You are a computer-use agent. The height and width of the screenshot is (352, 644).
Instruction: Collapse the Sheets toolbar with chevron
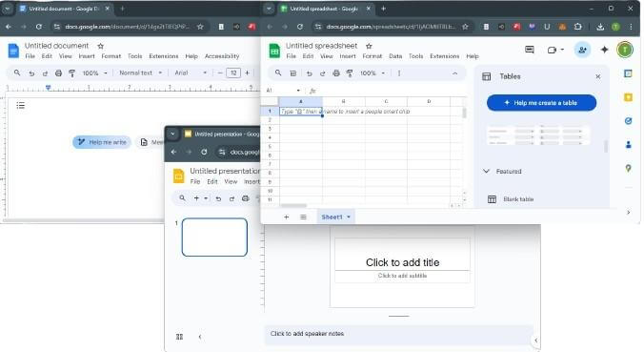pyautogui.click(x=454, y=73)
